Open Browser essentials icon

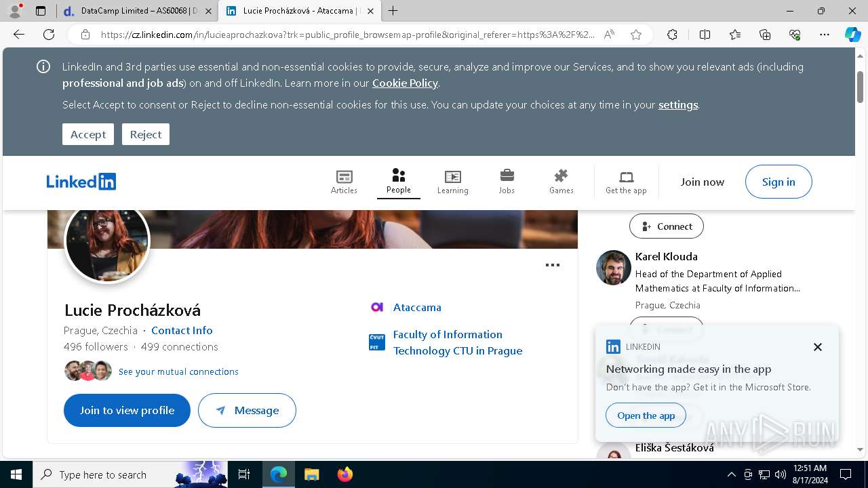[x=795, y=35]
